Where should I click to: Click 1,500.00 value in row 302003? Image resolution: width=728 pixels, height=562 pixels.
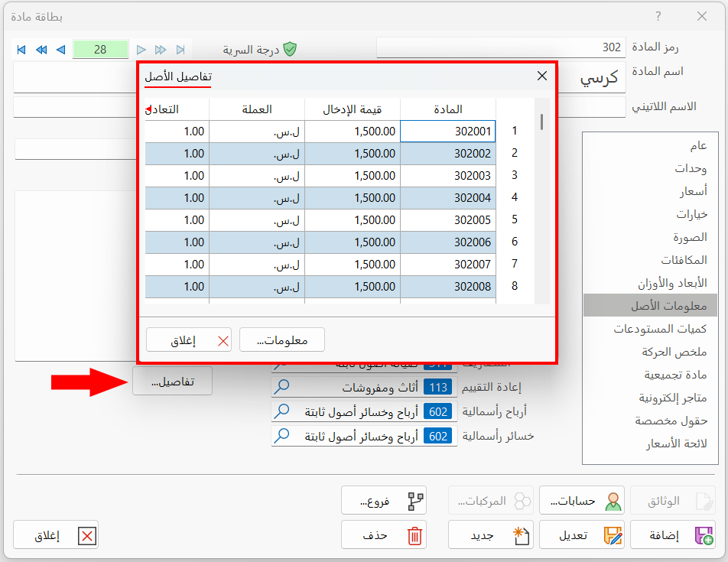coord(353,176)
